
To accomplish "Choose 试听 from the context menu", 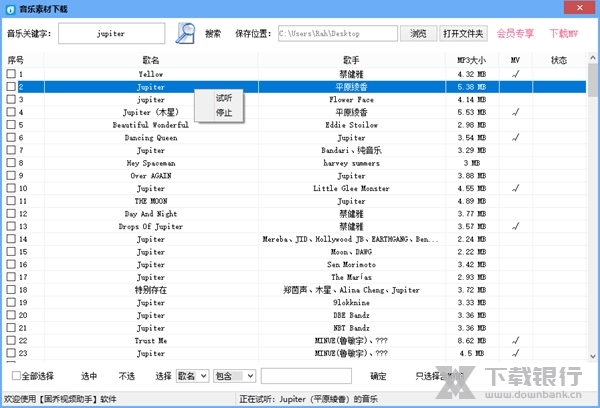I will (224, 98).
